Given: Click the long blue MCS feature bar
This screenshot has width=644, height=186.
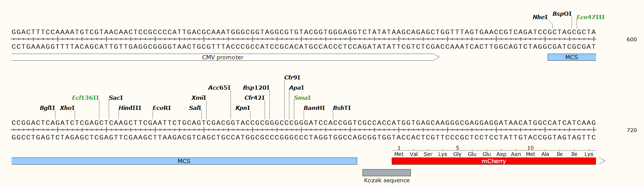Looking at the screenshot, I should (x=184, y=161).
